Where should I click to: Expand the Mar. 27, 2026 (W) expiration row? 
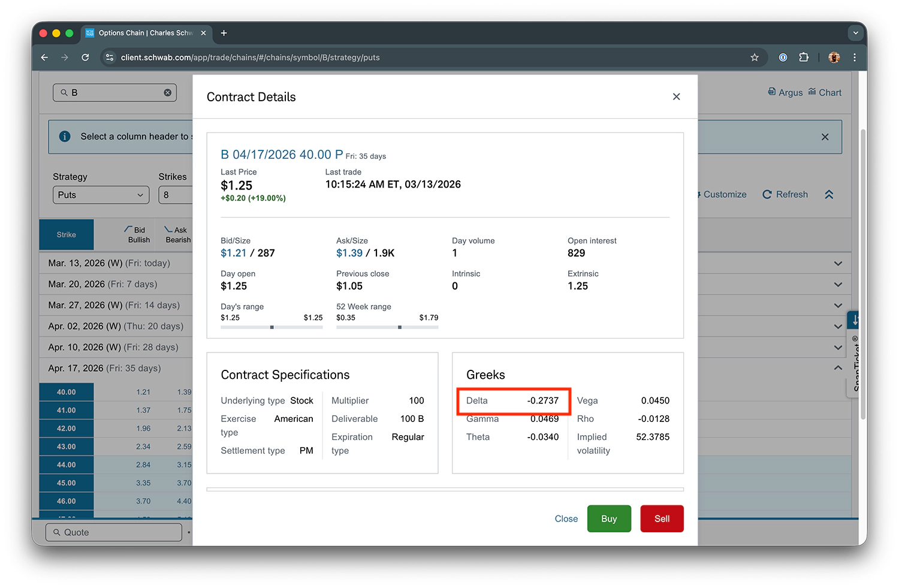838,305
